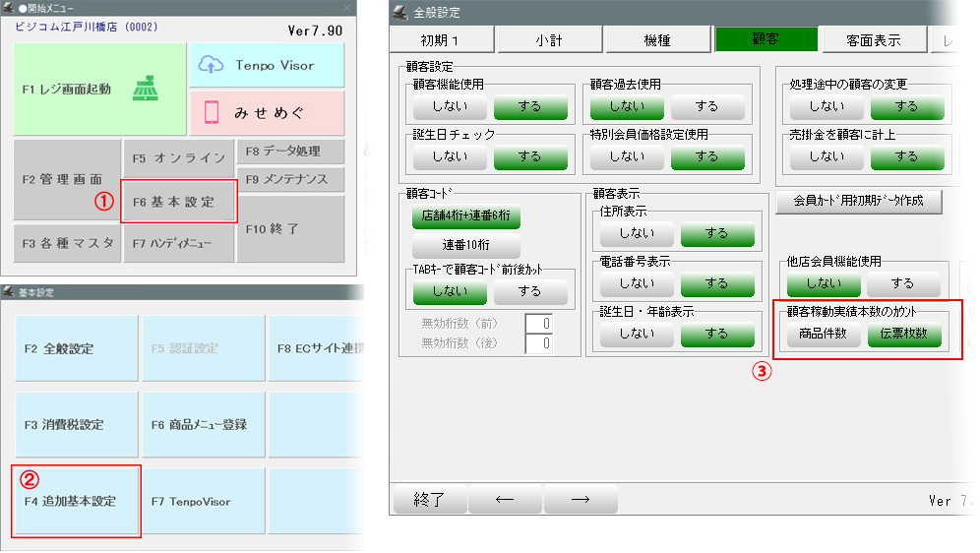The width and height of the screenshot is (980, 553).
Task: Click the 無効桁数（前） input field
Action: tap(538, 322)
